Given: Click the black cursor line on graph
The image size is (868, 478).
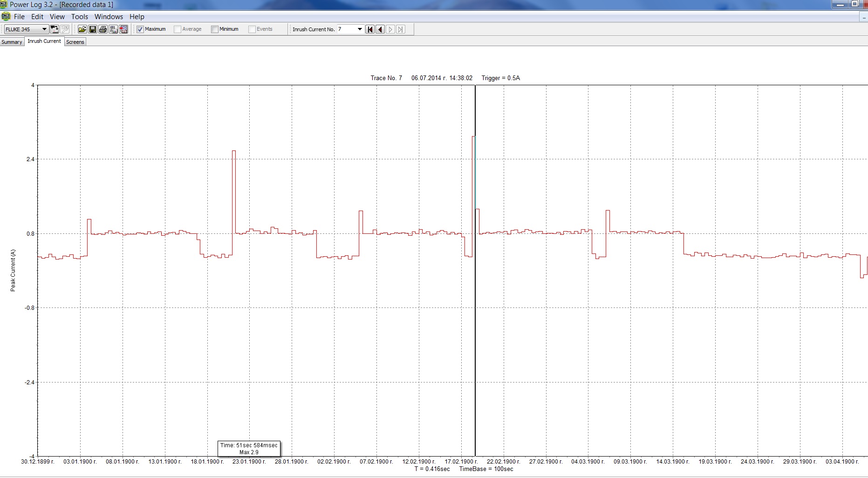Looking at the screenshot, I should (x=475, y=326).
